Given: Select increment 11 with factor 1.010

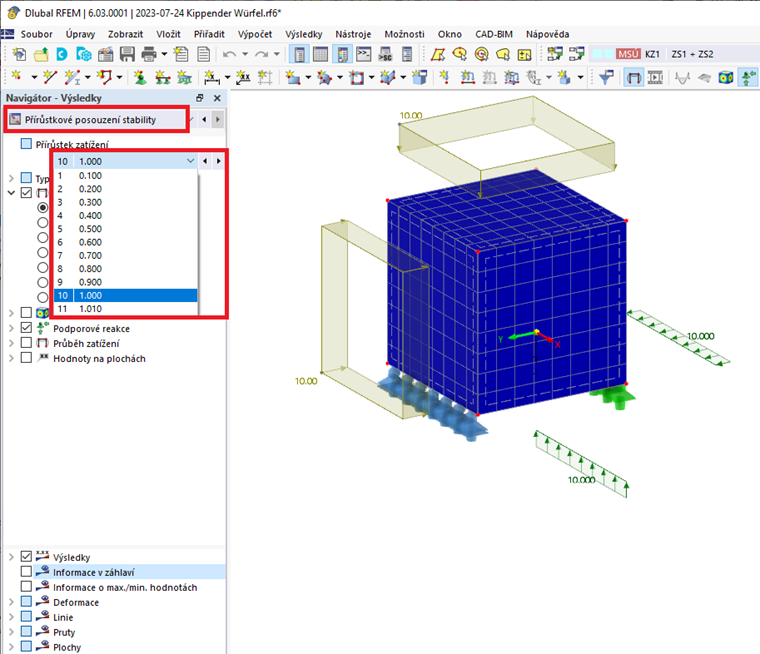Looking at the screenshot, I should [126, 309].
